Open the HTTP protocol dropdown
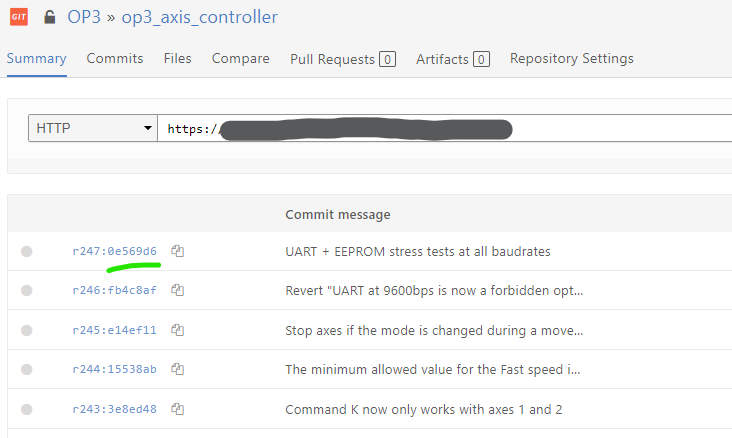 point(92,129)
